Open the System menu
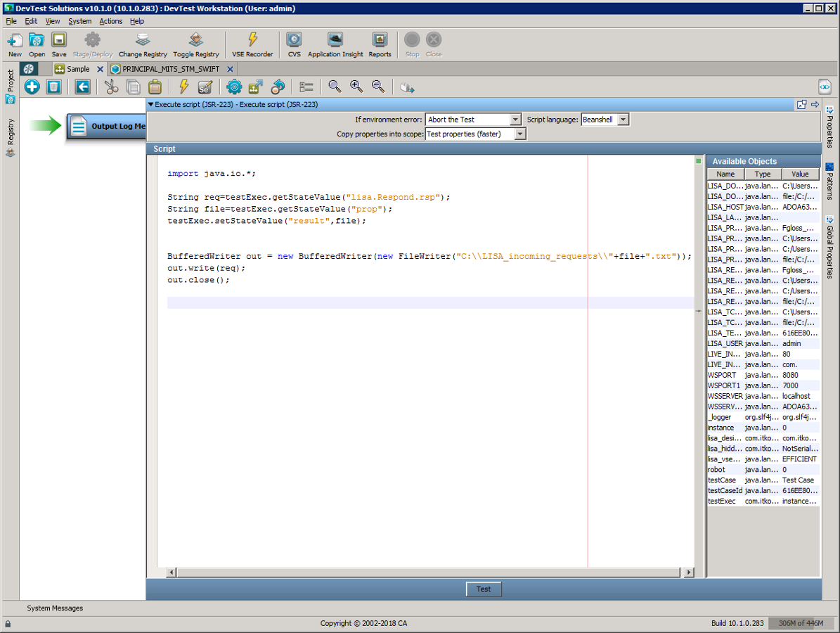This screenshot has width=840, height=633. 80,21
